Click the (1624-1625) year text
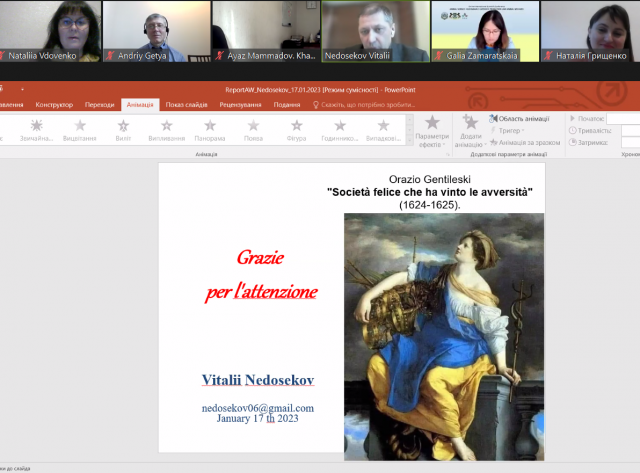The width and height of the screenshot is (640, 473). pos(430,205)
